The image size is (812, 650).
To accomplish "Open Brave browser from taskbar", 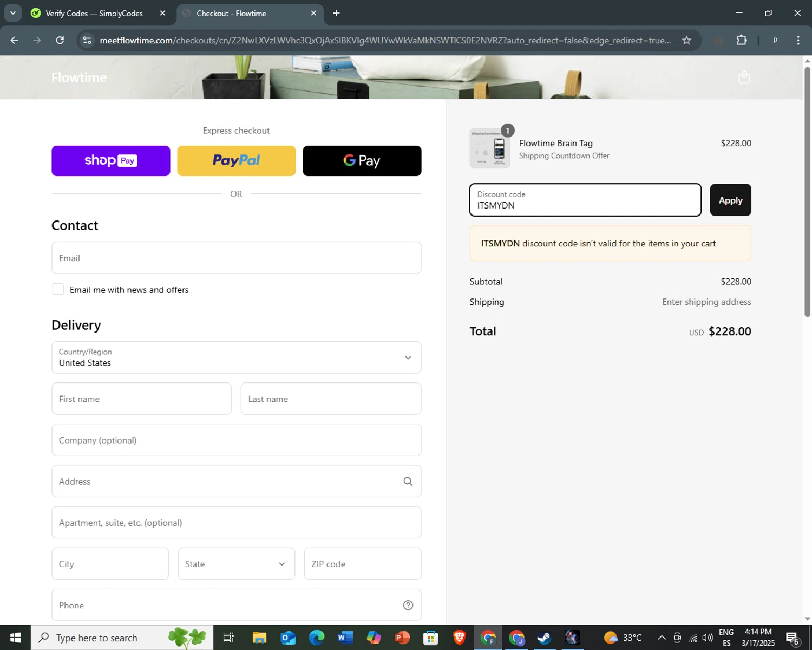I will pyautogui.click(x=460, y=638).
